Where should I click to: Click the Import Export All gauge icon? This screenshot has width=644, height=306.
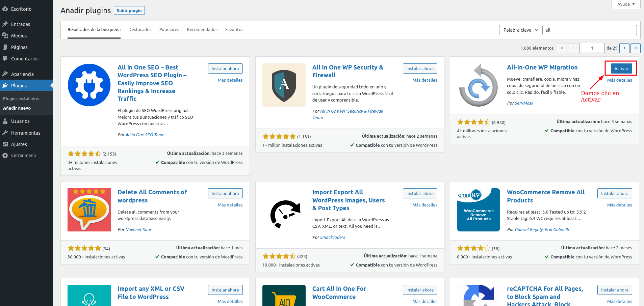pos(284,210)
